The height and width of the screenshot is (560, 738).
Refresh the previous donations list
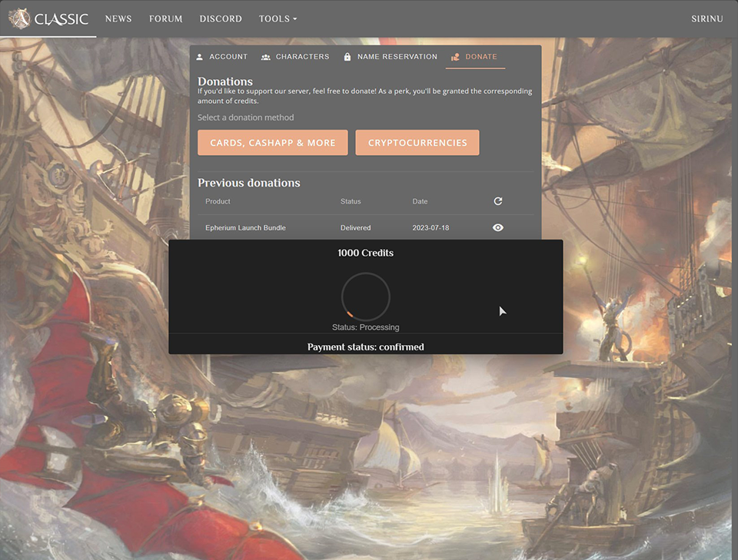(498, 201)
